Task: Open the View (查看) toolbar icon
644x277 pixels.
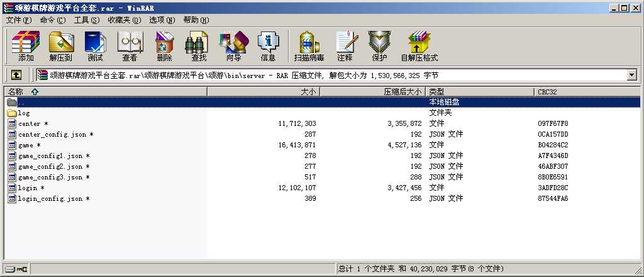Action: point(130,45)
